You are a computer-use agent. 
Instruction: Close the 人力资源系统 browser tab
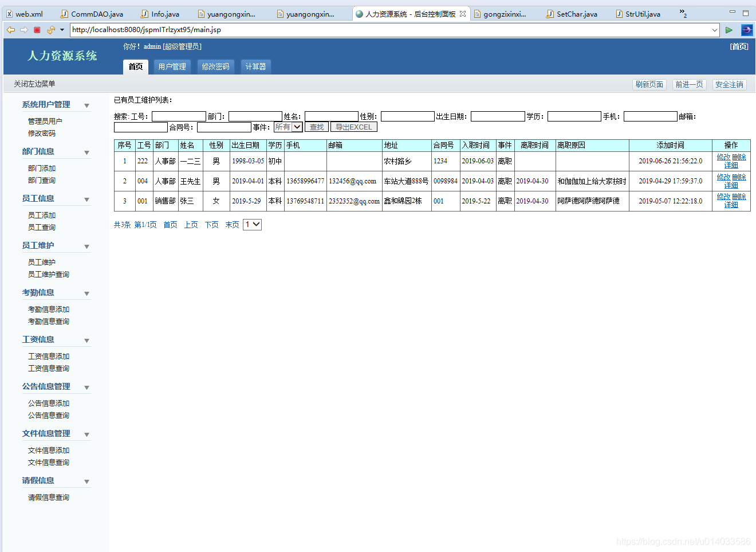(x=463, y=14)
